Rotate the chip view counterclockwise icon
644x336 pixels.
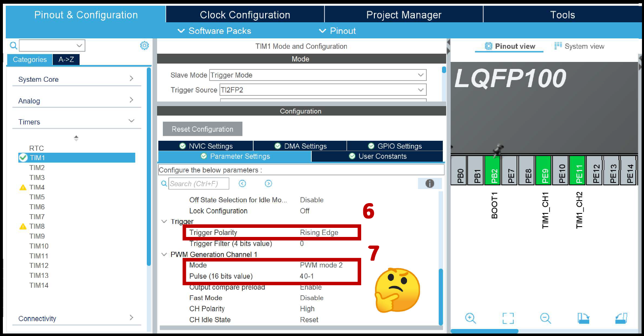tap(621, 318)
